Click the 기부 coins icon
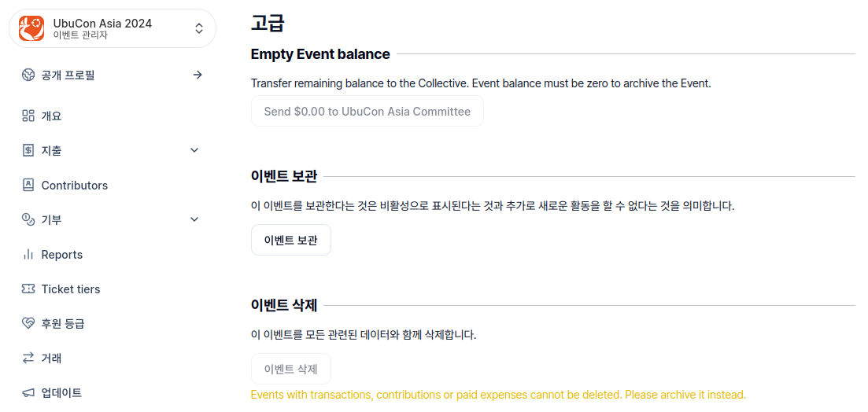 (x=28, y=220)
